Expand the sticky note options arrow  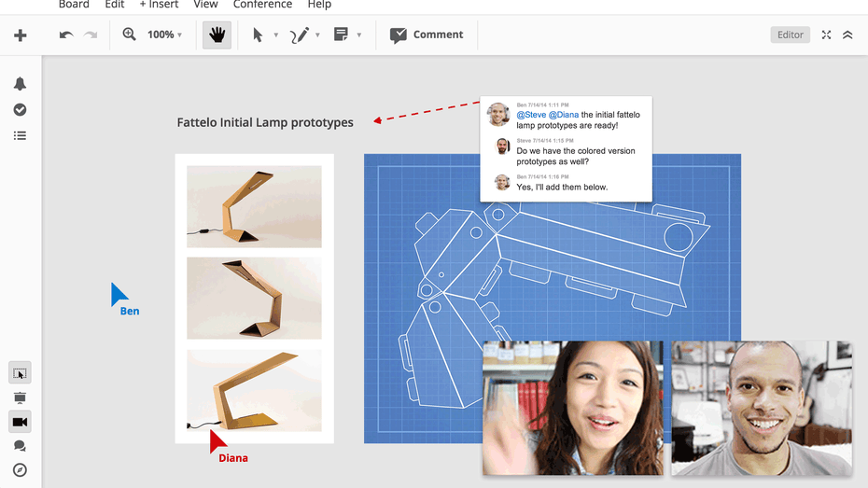[x=359, y=35]
